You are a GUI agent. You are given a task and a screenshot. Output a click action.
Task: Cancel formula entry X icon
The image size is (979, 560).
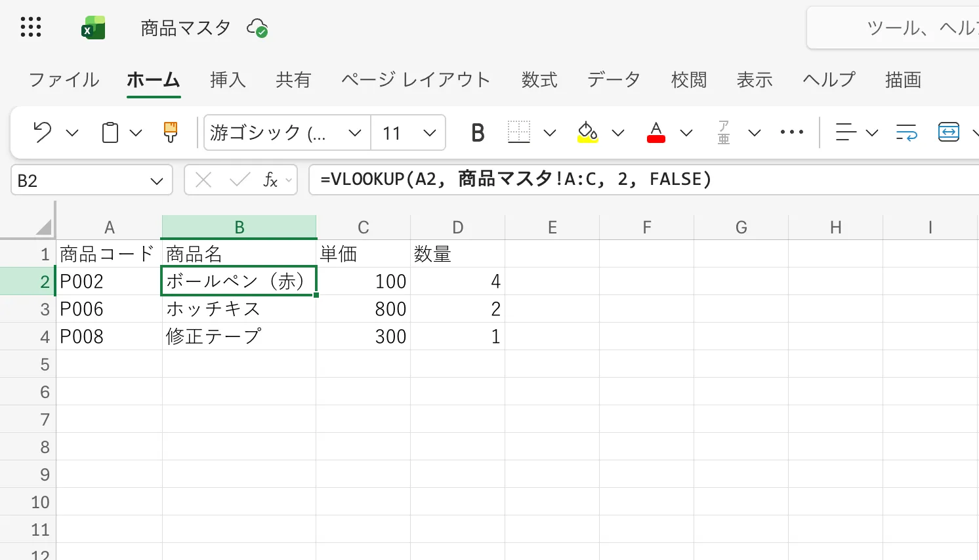pyautogui.click(x=203, y=180)
